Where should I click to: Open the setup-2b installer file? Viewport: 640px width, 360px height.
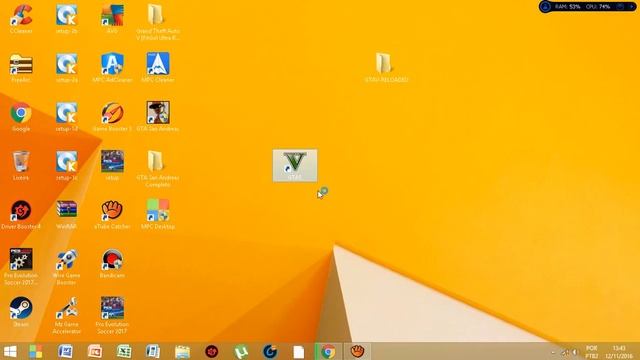(x=67, y=18)
